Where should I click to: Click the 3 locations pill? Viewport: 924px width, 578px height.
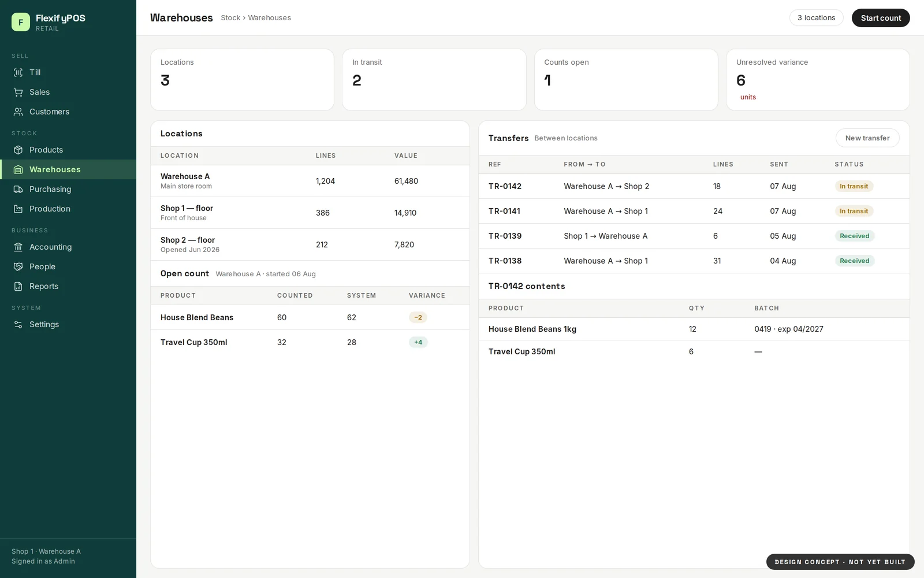pos(816,18)
